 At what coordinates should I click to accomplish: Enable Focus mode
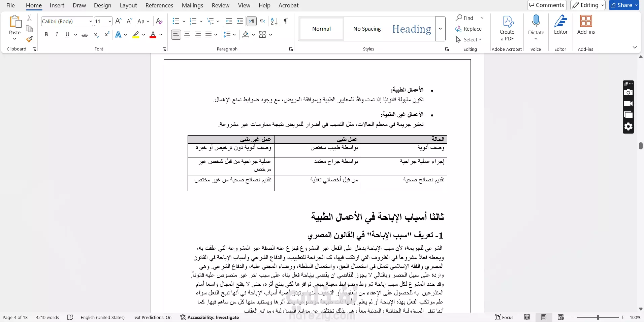pos(504,317)
